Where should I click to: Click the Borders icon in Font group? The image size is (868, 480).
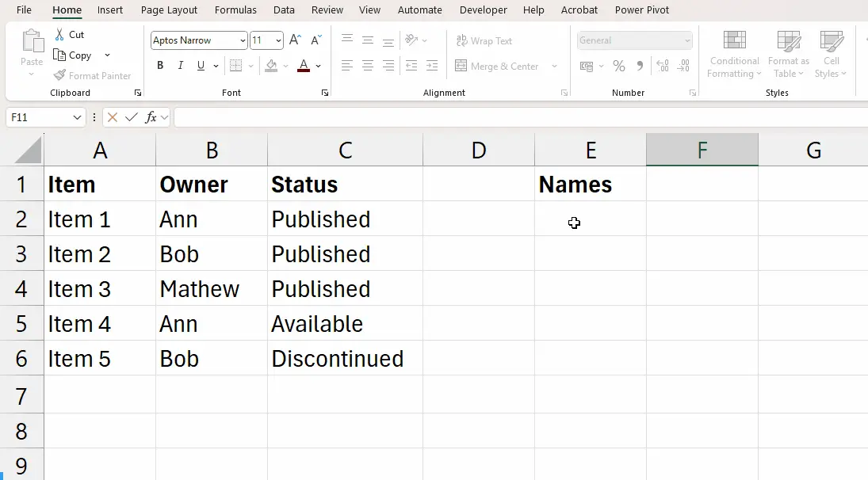point(235,66)
